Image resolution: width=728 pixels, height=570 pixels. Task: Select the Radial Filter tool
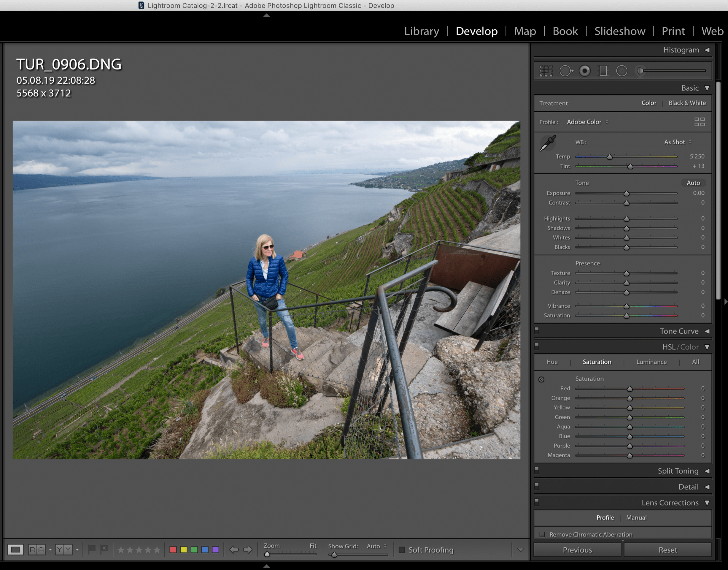621,71
